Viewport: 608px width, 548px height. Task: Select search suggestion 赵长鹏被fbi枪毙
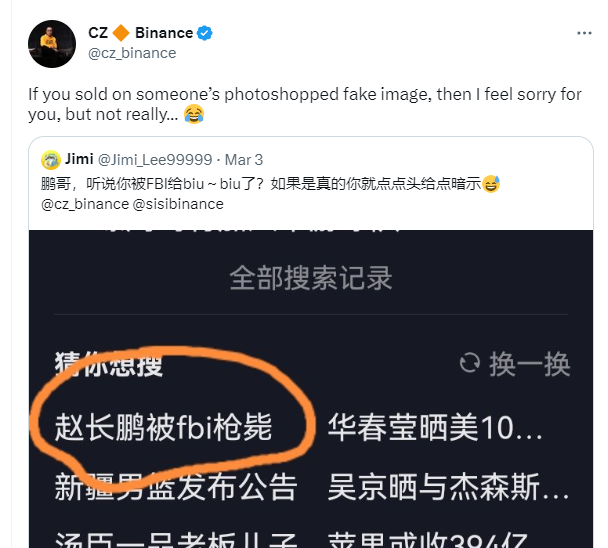pyautogui.click(x=163, y=427)
